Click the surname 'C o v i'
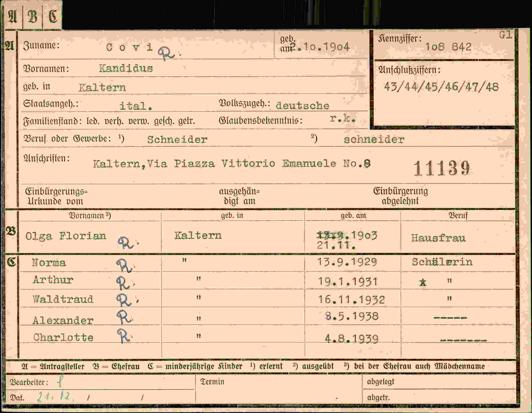Screen dimensions: 532x413 pos(129,47)
